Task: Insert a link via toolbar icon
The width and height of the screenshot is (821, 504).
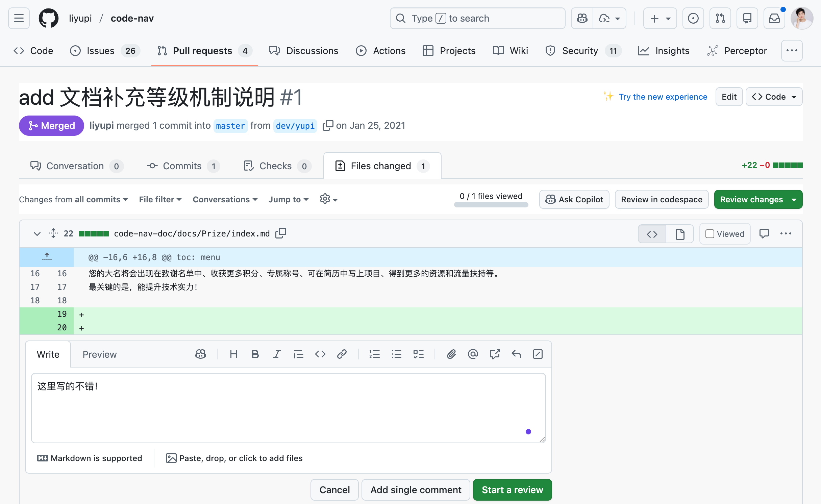Action: [342, 354]
